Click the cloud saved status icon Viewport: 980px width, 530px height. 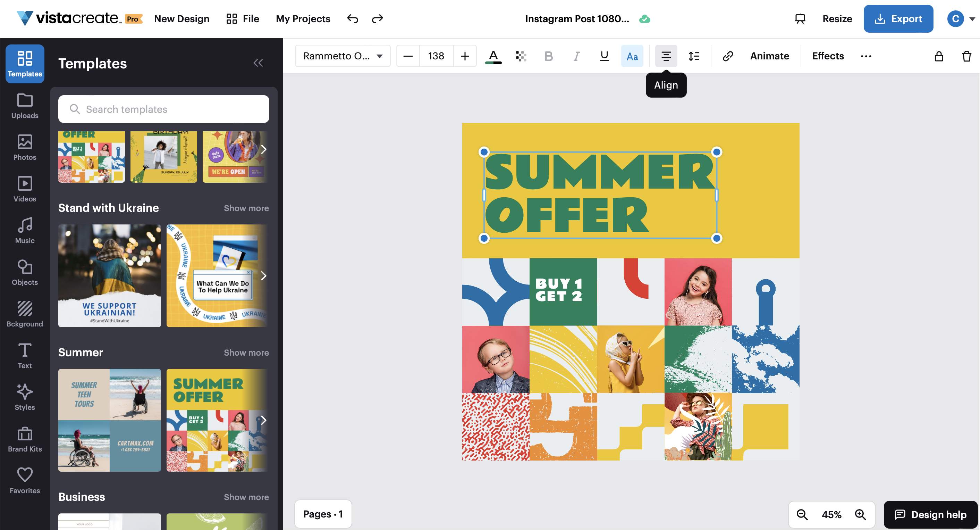644,19
